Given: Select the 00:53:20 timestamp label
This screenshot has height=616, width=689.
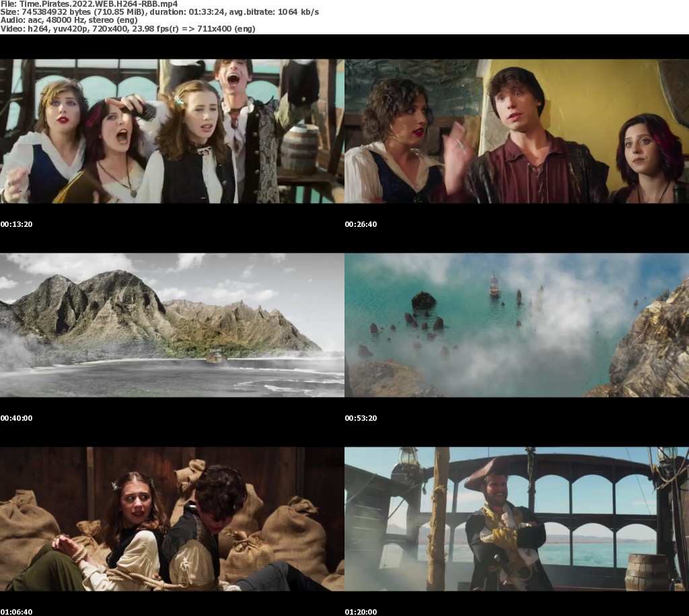Looking at the screenshot, I should [x=361, y=418].
